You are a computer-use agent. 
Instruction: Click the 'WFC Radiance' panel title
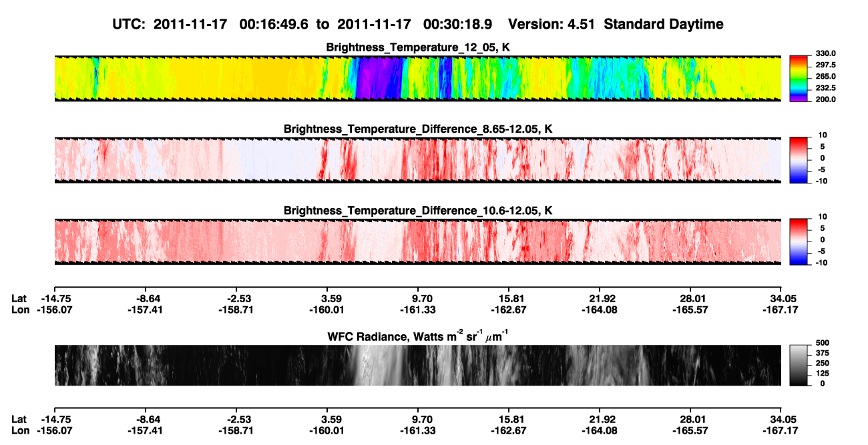click(417, 336)
